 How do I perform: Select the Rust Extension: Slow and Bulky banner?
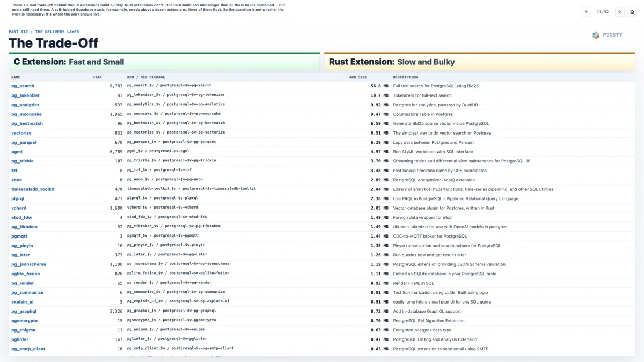(479, 62)
